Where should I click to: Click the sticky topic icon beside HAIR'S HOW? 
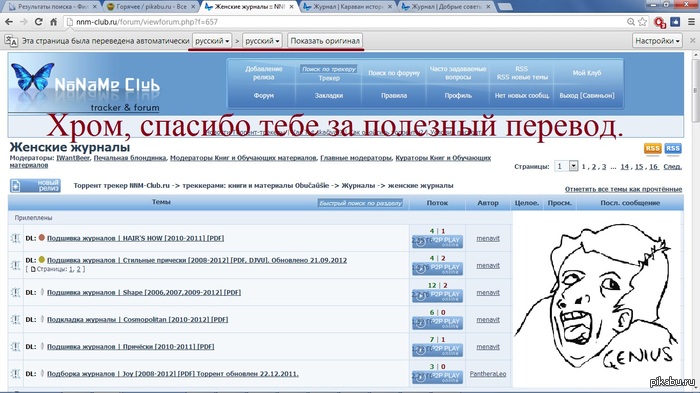coord(16,238)
